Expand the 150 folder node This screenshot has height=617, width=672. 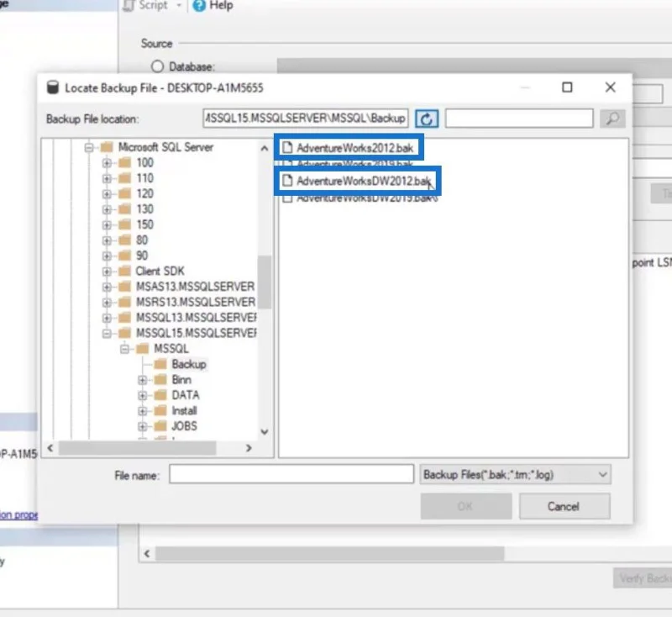[x=107, y=224]
